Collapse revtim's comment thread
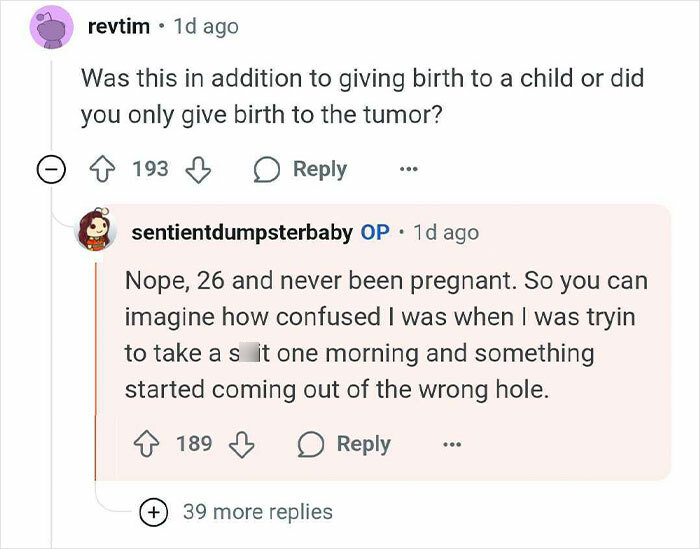 [x=48, y=170]
